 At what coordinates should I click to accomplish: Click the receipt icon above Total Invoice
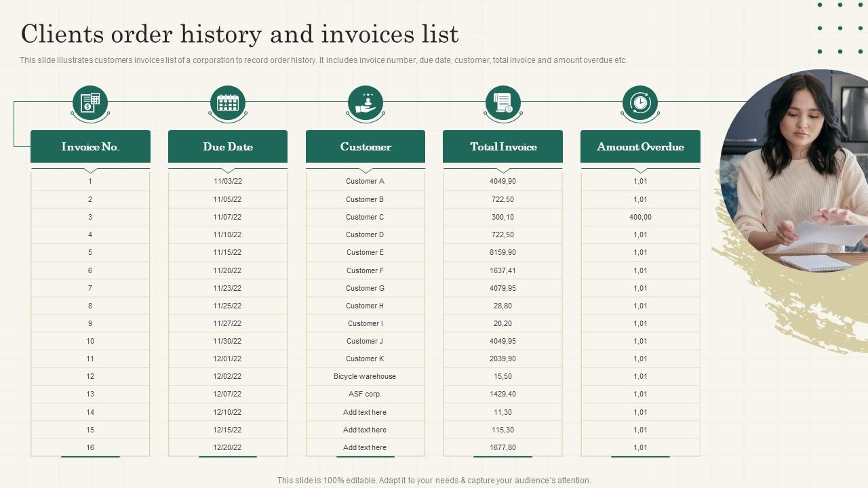click(502, 103)
